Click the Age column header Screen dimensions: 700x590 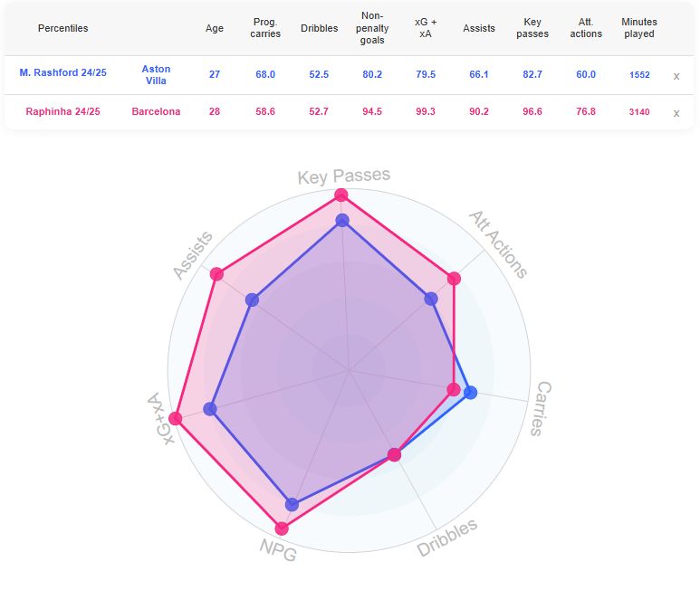pos(215,28)
